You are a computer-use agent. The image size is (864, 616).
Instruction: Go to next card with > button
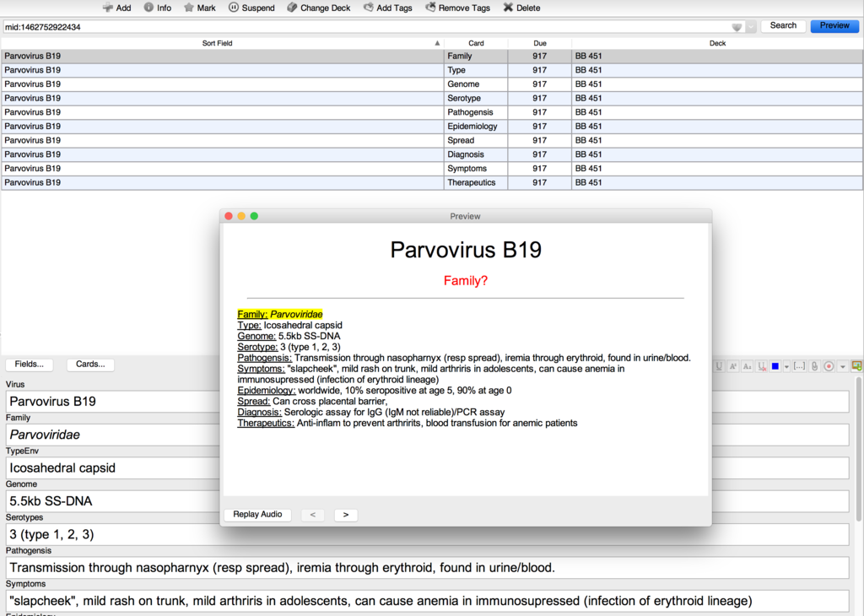(x=345, y=515)
